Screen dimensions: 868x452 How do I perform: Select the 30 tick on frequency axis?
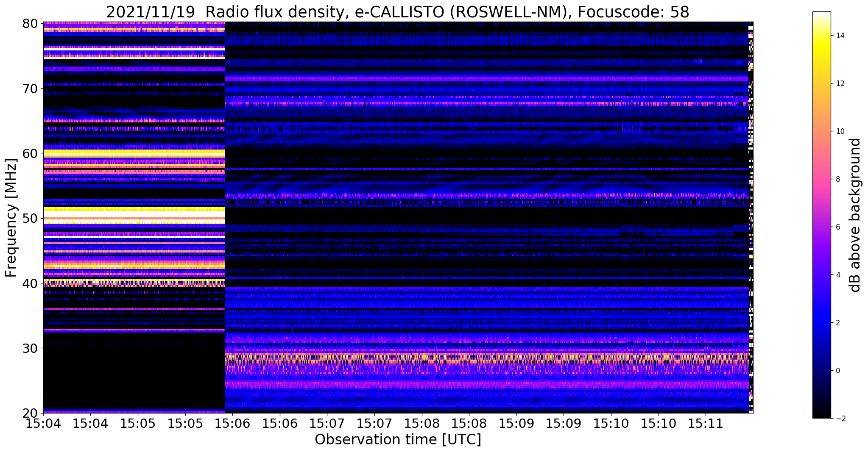pyautogui.click(x=30, y=348)
